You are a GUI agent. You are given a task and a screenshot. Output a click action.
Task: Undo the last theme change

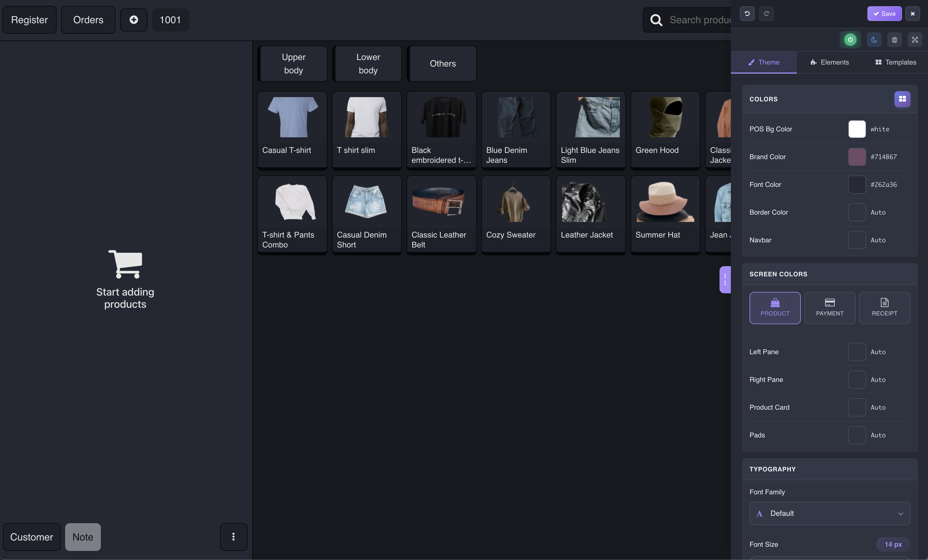tap(747, 14)
